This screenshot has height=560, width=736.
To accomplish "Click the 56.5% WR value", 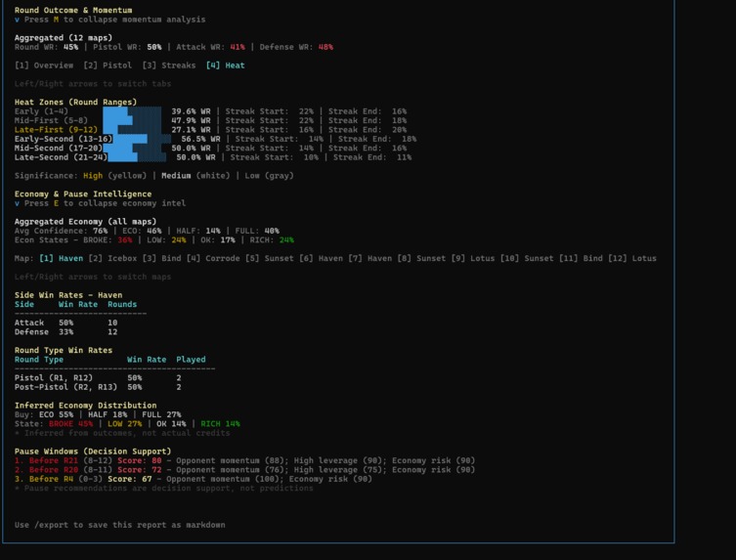I will (x=200, y=139).
